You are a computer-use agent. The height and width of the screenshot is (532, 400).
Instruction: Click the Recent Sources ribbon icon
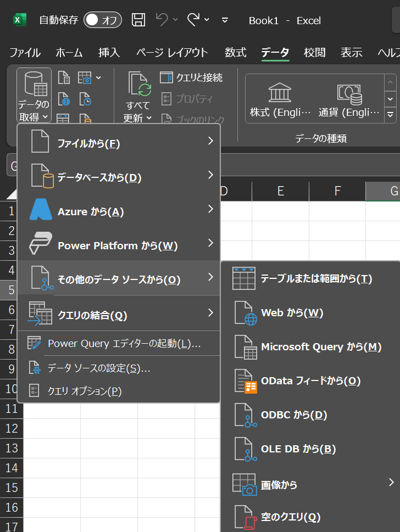tap(85, 99)
